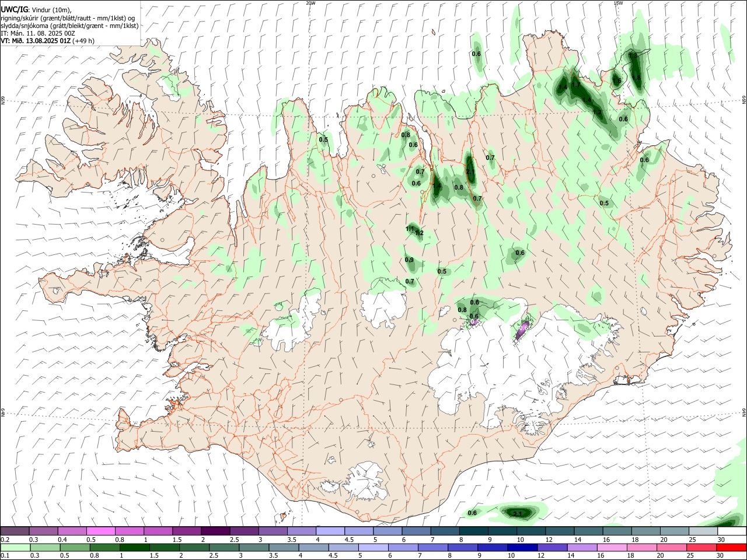Click the '1.7' precipitation value on the map

(x=576, y=85)
